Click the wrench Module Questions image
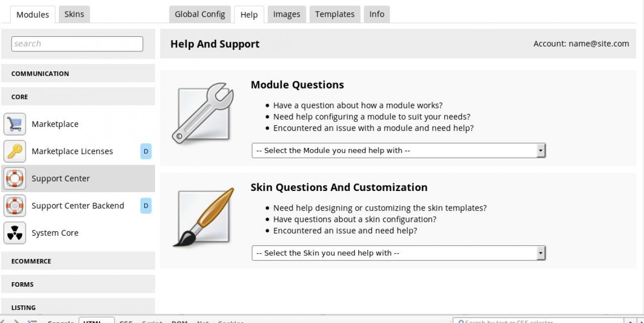Screen dimensions: 644x323 point(202,113)
